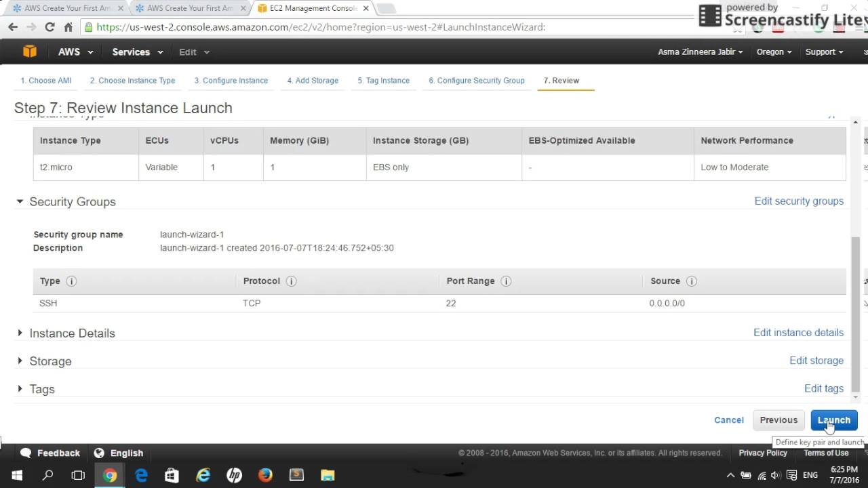The height and width of the screenshot is (488, 868).
Task: Open the AWS dropdown menu
Action: (x=75, y=52)
